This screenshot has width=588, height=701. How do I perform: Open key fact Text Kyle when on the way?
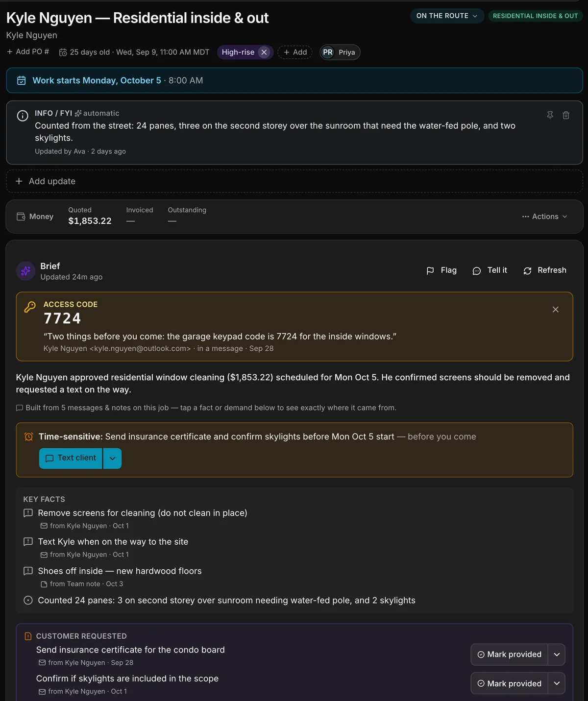113,542
